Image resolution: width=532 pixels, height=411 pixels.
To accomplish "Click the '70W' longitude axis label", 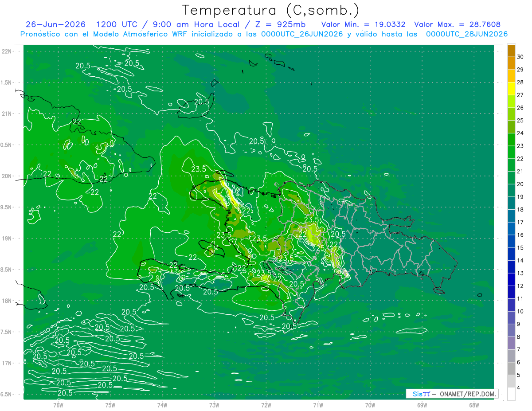I will coord(370,405).
